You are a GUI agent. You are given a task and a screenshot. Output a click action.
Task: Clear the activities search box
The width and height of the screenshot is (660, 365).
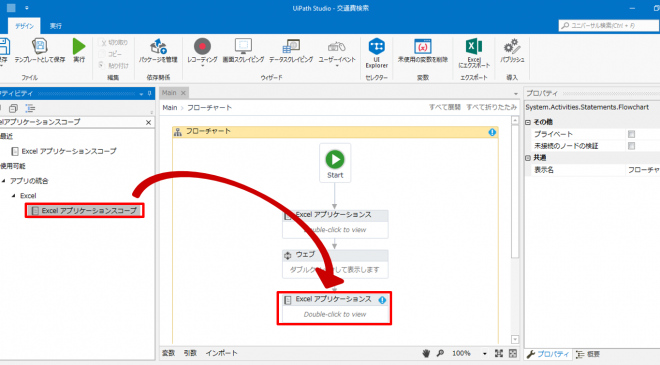tap(148, 123)
